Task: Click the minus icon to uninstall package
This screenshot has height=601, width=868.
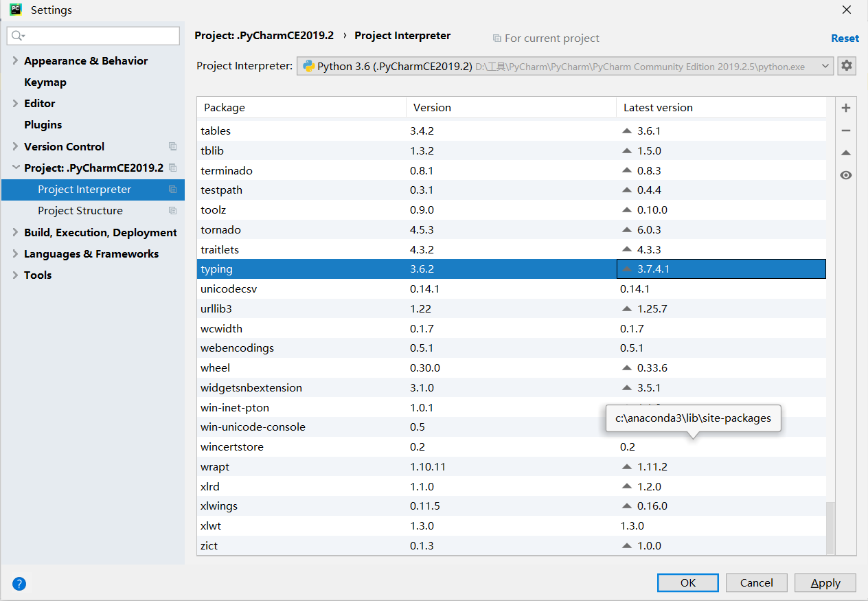Action: coord(846,131)
